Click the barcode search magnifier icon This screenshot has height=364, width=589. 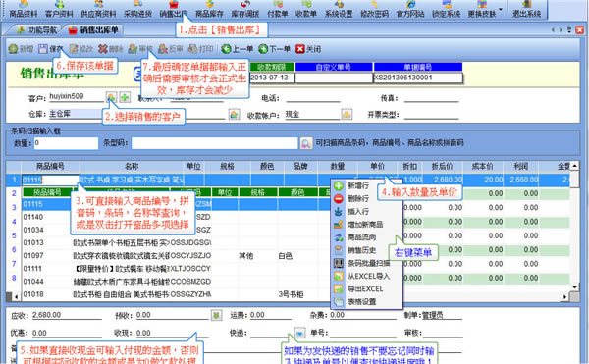305,143
